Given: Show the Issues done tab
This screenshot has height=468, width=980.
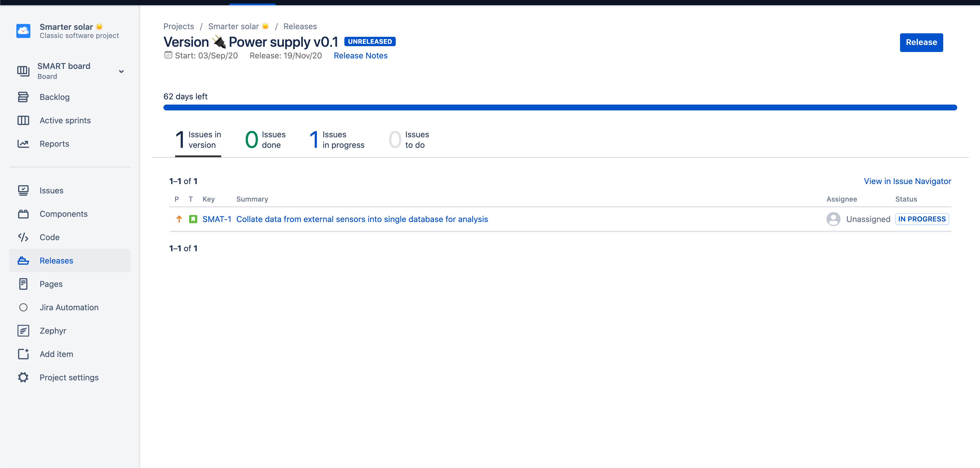Looking at the screenshot, I should (265, 140).
